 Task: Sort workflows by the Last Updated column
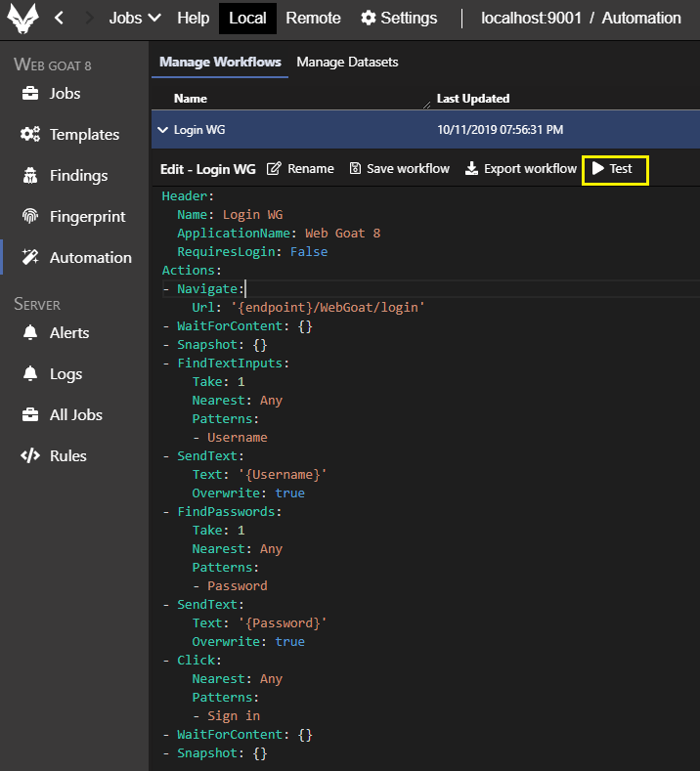(473, 99)
